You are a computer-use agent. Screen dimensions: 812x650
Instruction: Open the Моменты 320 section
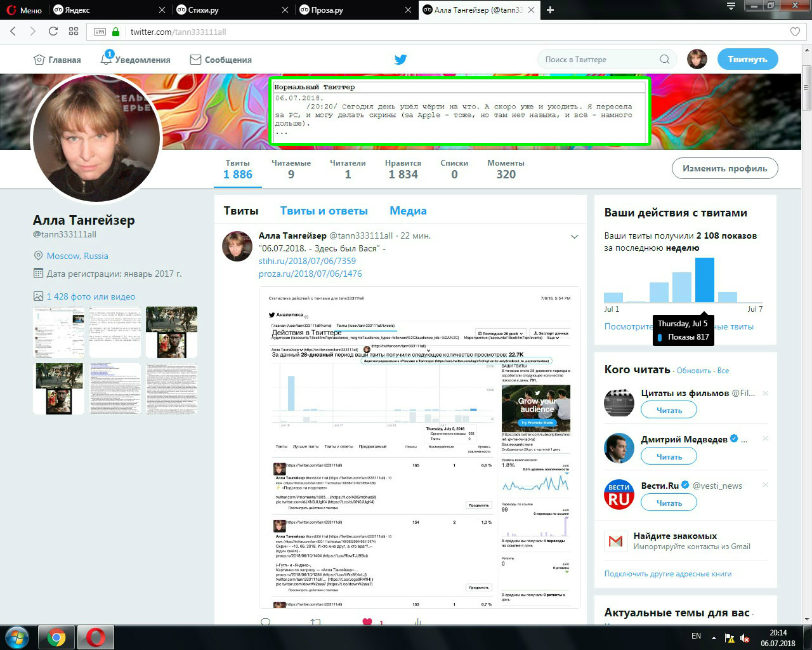506,169
